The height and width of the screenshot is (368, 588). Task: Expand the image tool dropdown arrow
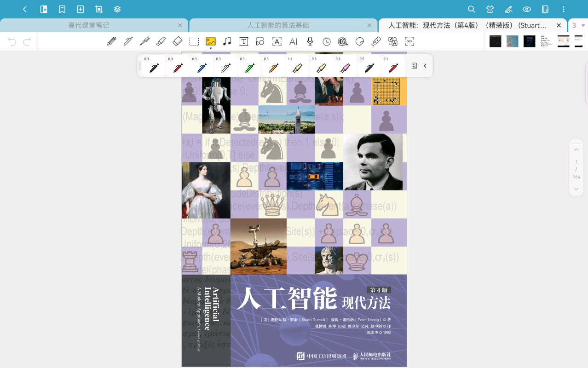point(211,48)
